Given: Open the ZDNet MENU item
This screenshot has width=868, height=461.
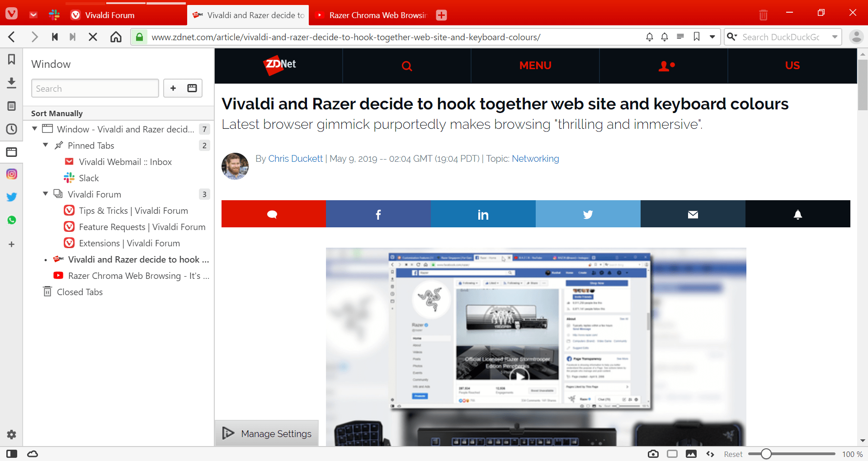Looking at the screenshot, I should tap(535, 66).
